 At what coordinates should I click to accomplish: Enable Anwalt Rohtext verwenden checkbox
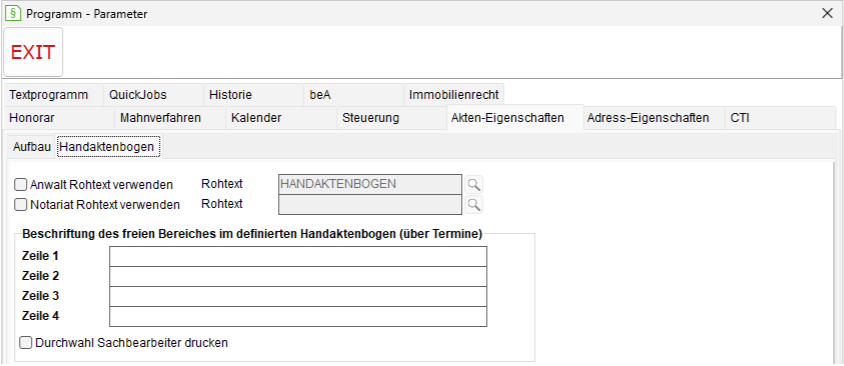coord(20,185)
